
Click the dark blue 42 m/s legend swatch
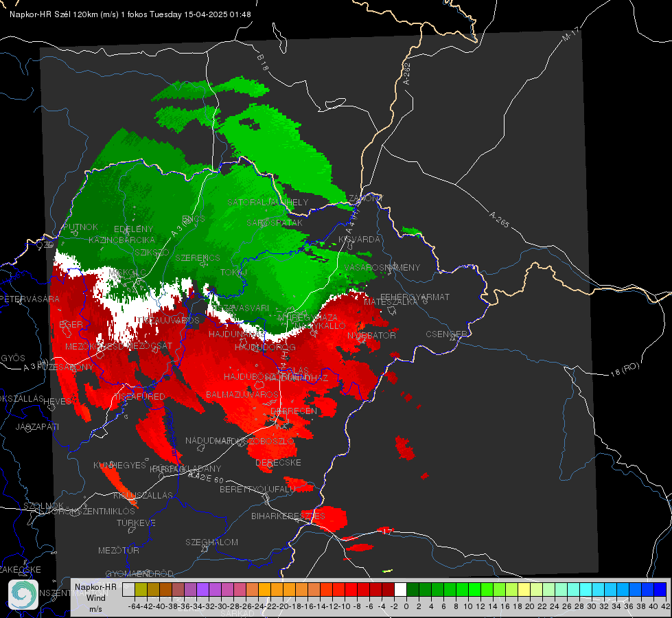click(660, 590)
